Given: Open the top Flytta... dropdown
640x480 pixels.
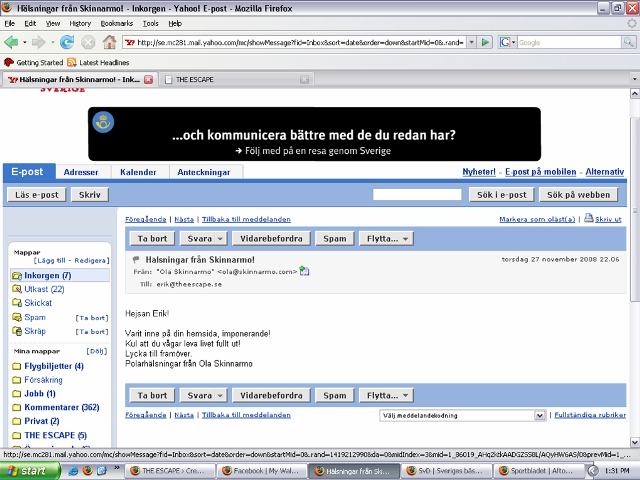Looking at the screenshot, I should 386,239.
